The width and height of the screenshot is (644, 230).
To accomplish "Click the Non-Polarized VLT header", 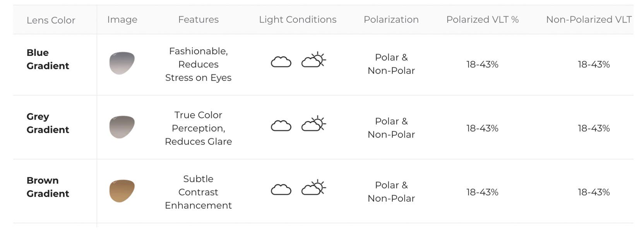I will pos(589,19).
